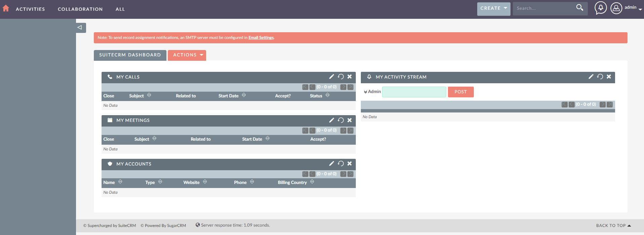Remove the My Accounts dashlet
The height and width of the screenshot is (235, 644).
[350, 163]
